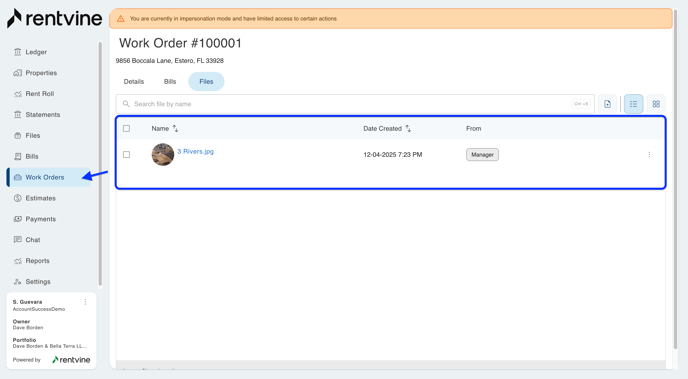Image resolution: width=688 pixels, height=379 pixels.
Task: Click the Properties building icon
Action: tap(18, 73)
